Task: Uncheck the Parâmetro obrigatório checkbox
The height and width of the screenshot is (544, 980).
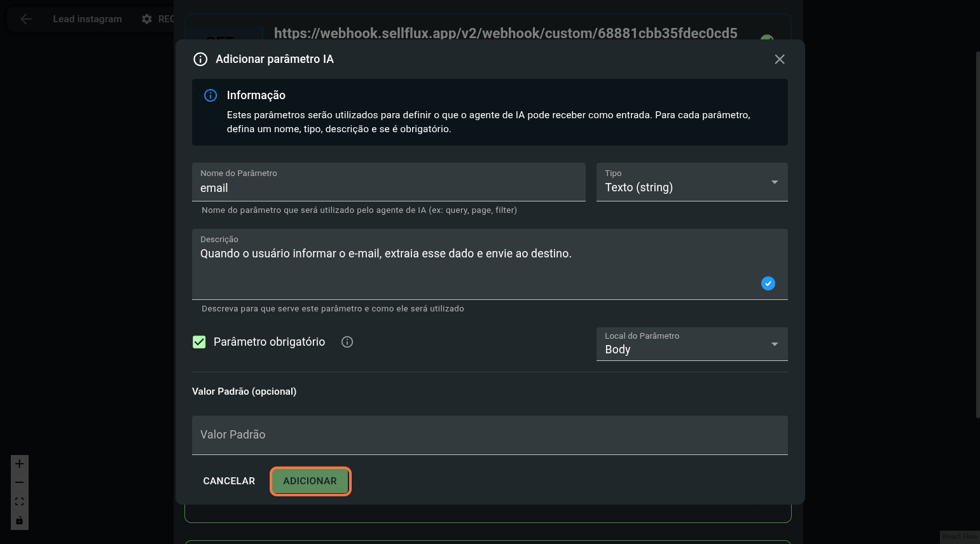Action: pyautogui.click(x=199, y=342)
